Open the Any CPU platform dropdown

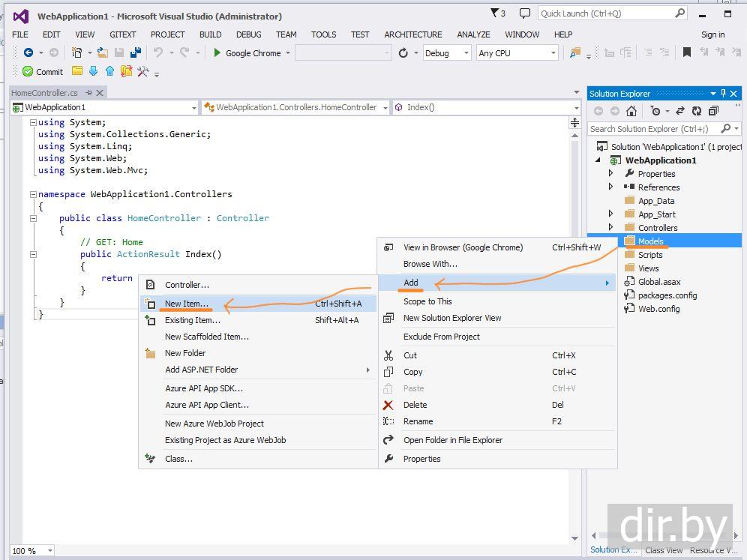pyautogui.click(x=517, y=53)
